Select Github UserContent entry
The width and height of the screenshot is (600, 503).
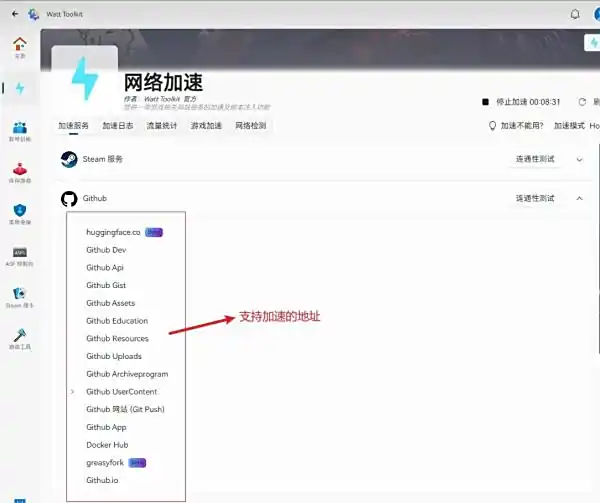[122, 392]
